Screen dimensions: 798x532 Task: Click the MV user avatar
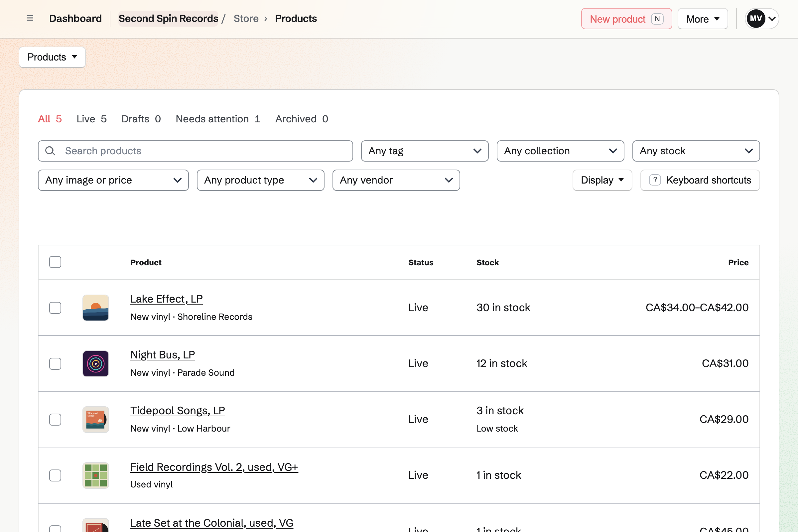(755, 19)
